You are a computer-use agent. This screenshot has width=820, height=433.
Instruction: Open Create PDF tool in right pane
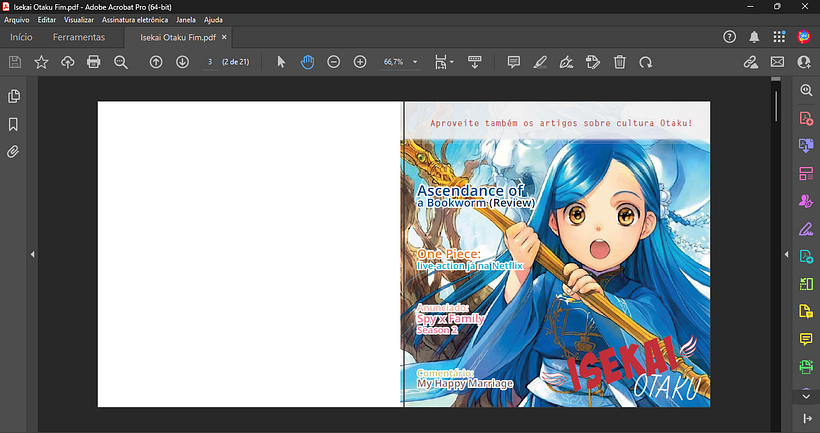pos(806,118)
